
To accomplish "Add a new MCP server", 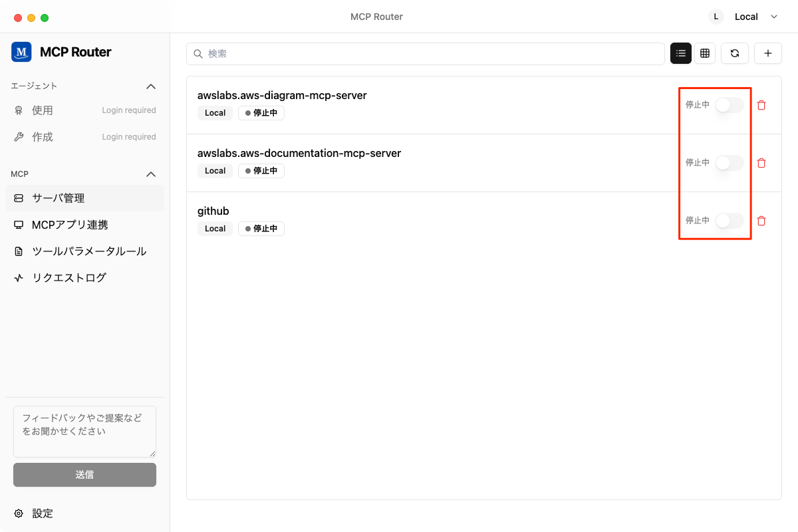I will [768, 53].
